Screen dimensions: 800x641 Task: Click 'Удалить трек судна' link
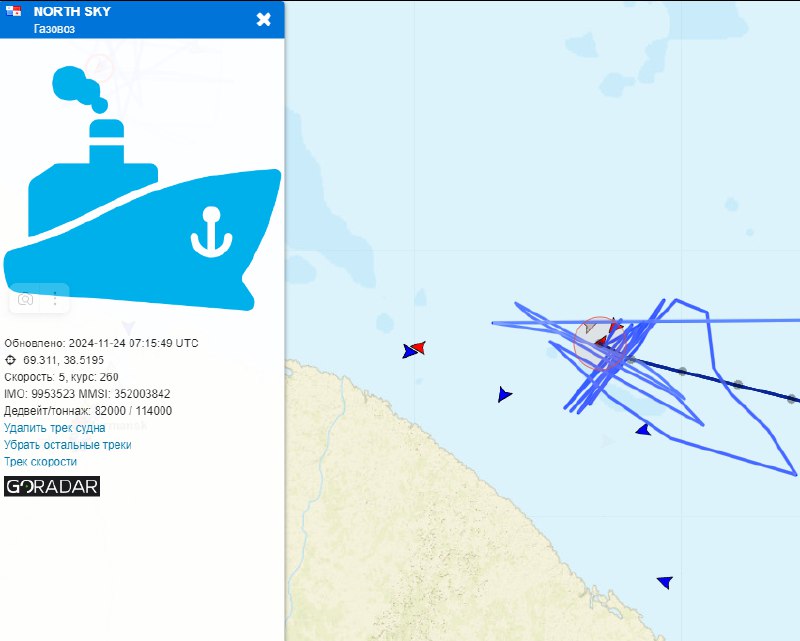click(55, 428)
